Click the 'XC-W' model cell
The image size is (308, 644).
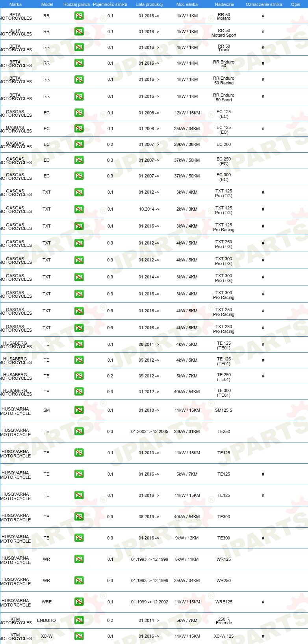46,636
